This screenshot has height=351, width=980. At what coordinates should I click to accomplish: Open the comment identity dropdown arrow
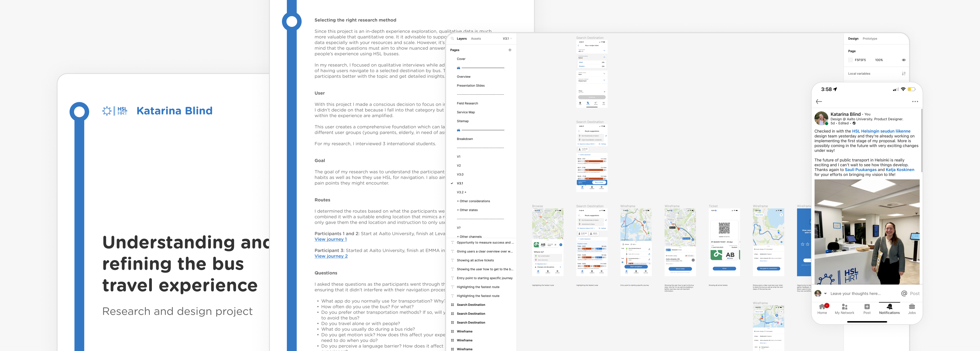pos(825,294)
